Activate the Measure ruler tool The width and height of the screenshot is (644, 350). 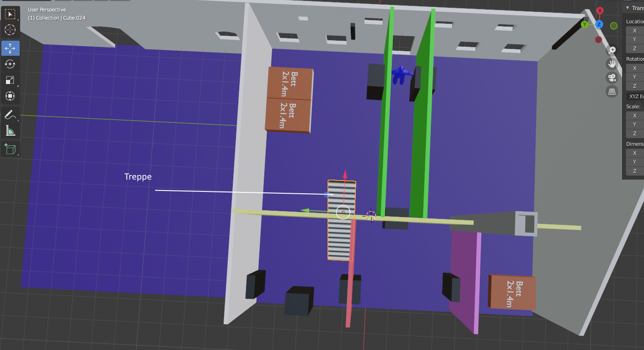pyautogui.click(x=10, y=131)
